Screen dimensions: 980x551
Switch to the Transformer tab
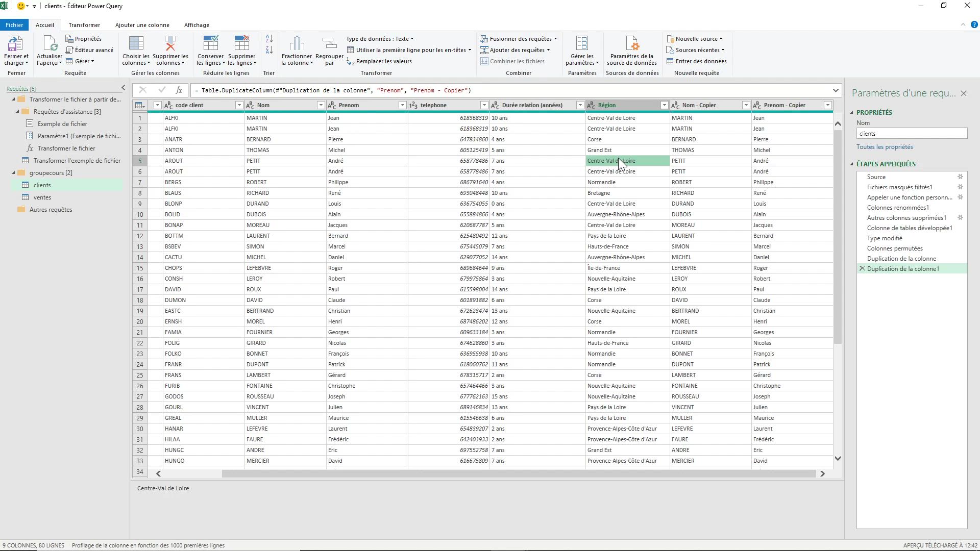click(84, 25)
